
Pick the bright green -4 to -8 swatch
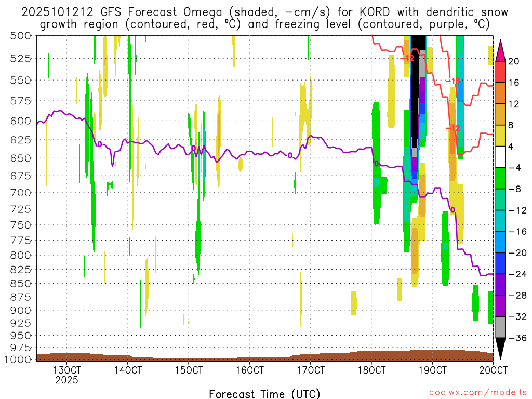pyautogui.click(x=500, y=178)
